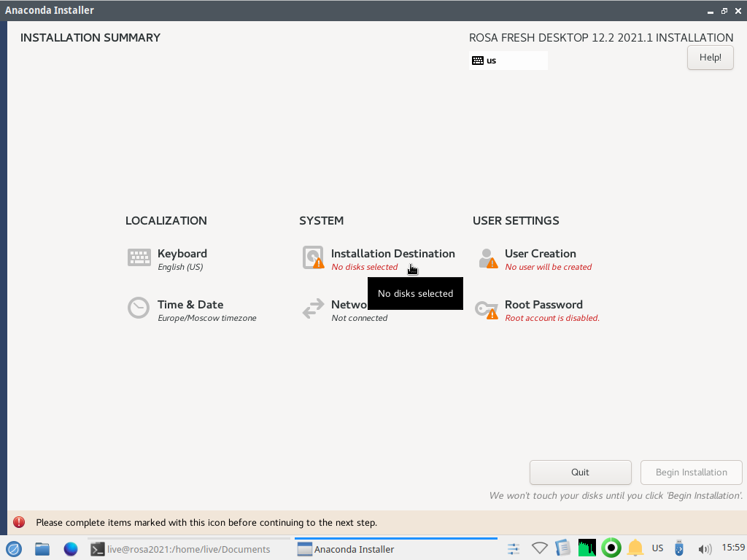The image size is (747, 560).
Task: Open the application launcher menu
Action: 14,549
